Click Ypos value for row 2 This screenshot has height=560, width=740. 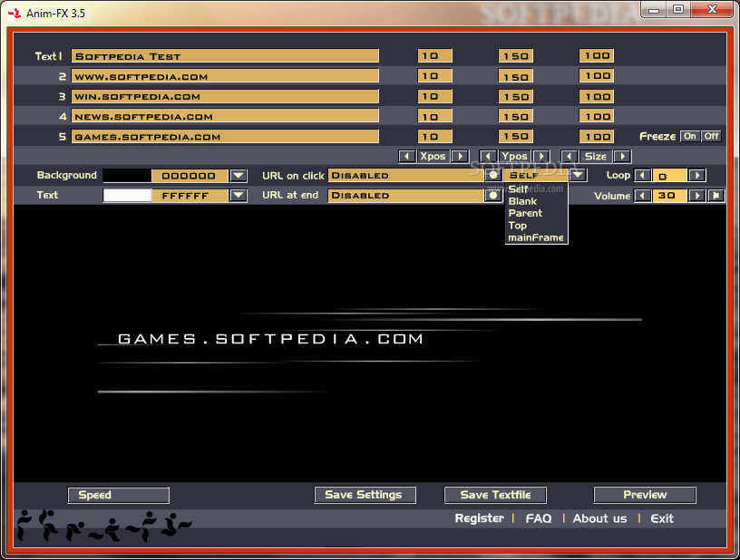pyautogui.click(x=516, y=76)
